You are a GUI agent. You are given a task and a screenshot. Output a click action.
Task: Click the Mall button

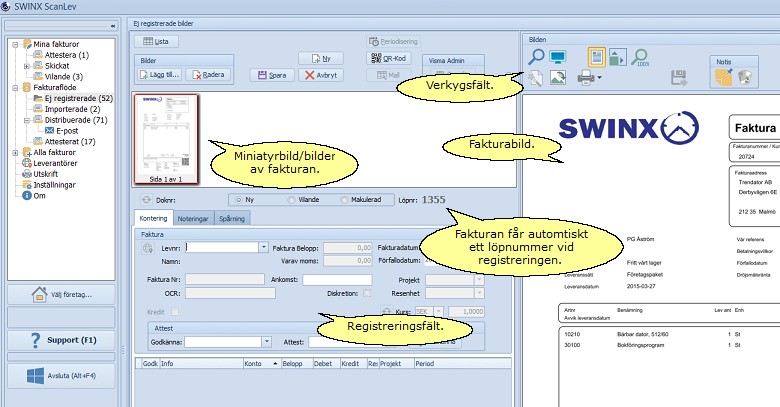point(389,75)
